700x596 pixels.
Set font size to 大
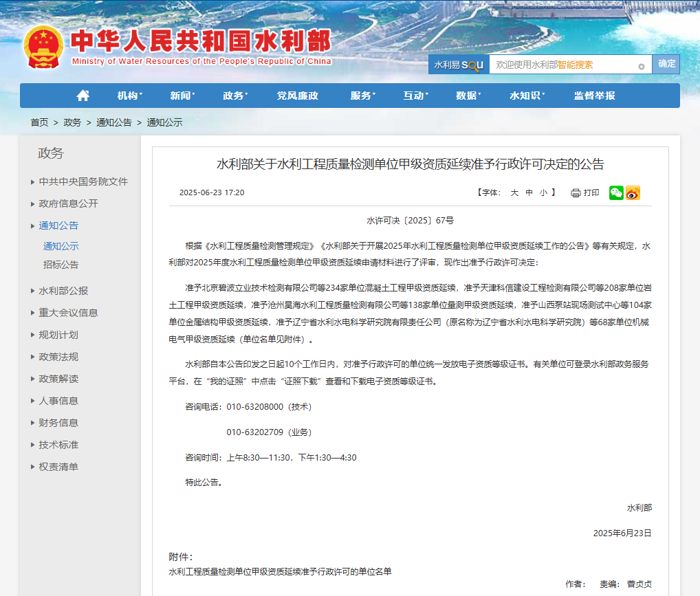[514, 193]
